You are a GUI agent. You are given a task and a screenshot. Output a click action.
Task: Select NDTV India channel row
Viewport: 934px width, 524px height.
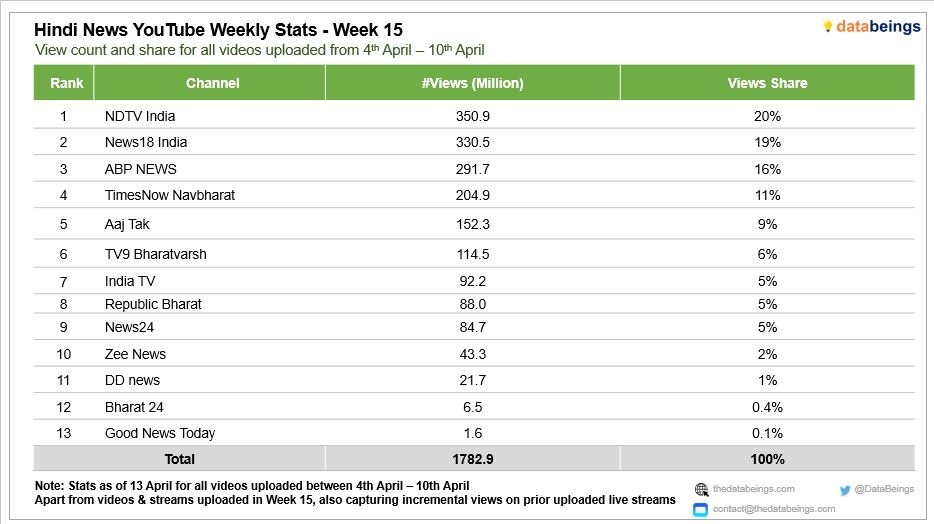click(x=474, y=116)
